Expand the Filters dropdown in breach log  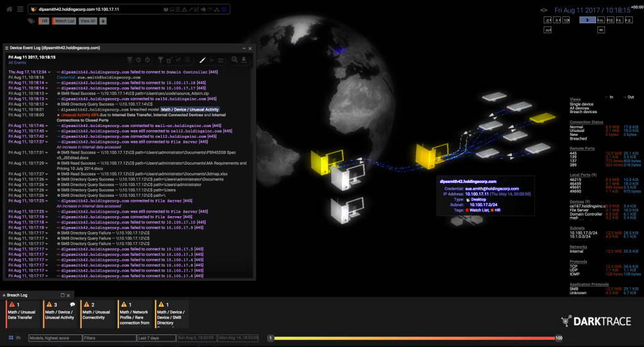108,338
